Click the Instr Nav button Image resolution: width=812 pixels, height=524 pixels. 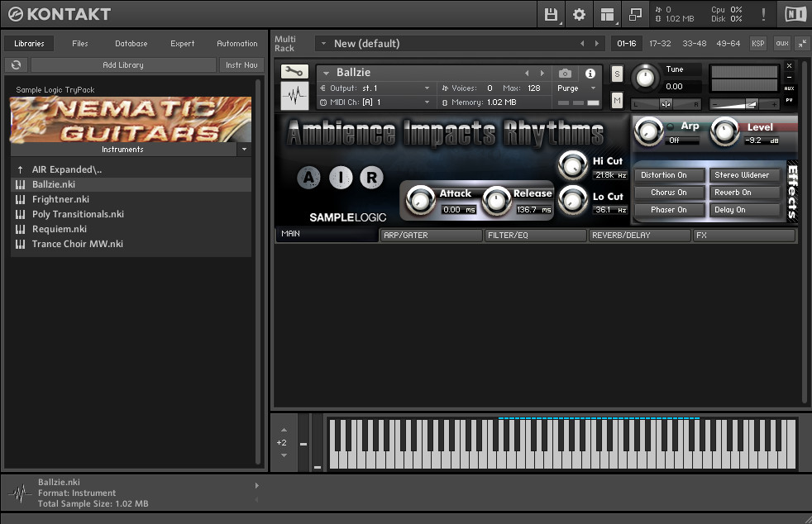point(241,64)
